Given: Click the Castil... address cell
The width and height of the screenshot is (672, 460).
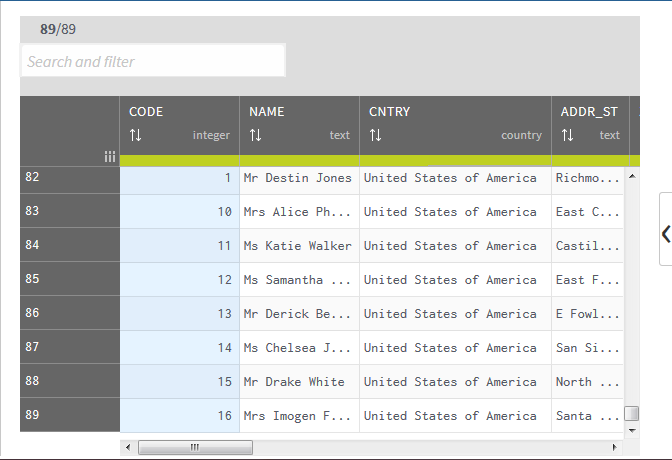Looking at the screenshot, I should [x=587, y=245].
